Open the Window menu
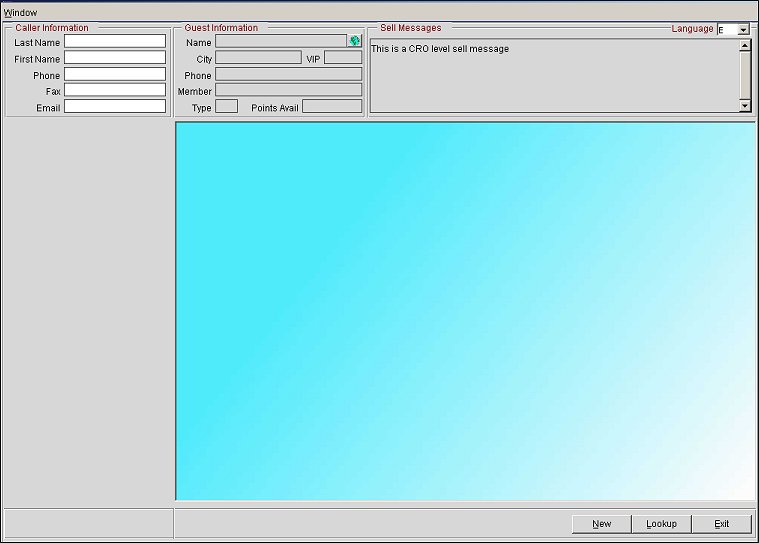This screenshot has height=543, width=759. 20,12
